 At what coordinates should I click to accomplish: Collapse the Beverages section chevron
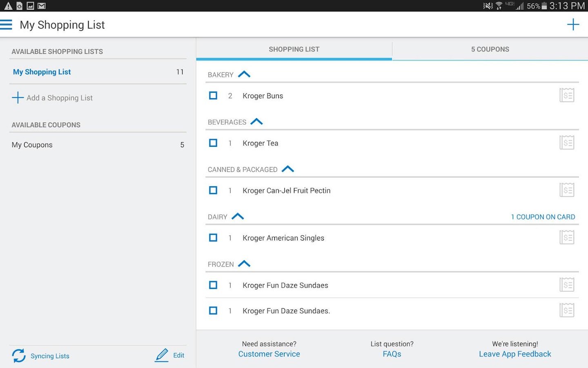coord(256,122)
